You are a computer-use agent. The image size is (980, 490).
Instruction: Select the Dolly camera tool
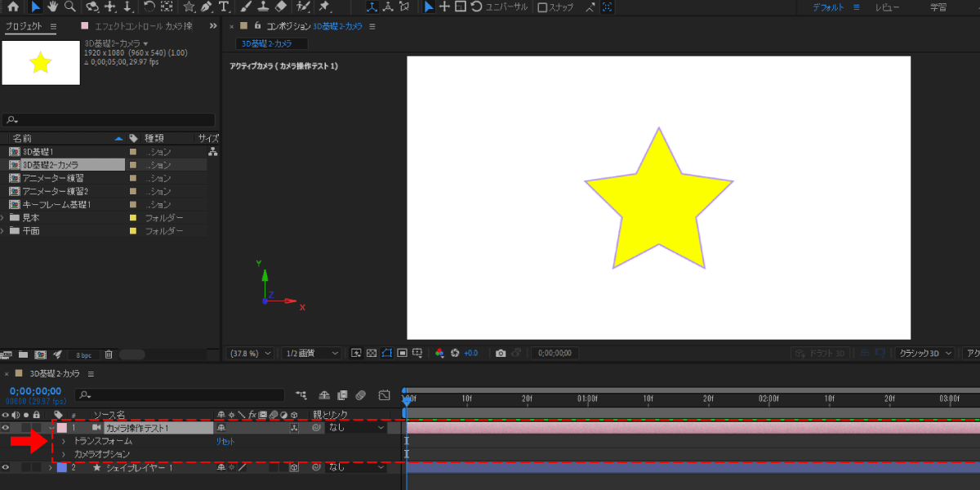coord(127,7)
